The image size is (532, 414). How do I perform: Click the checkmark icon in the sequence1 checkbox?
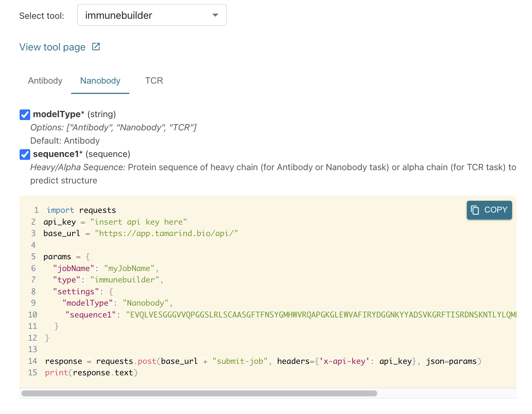(x=24, y=154)
